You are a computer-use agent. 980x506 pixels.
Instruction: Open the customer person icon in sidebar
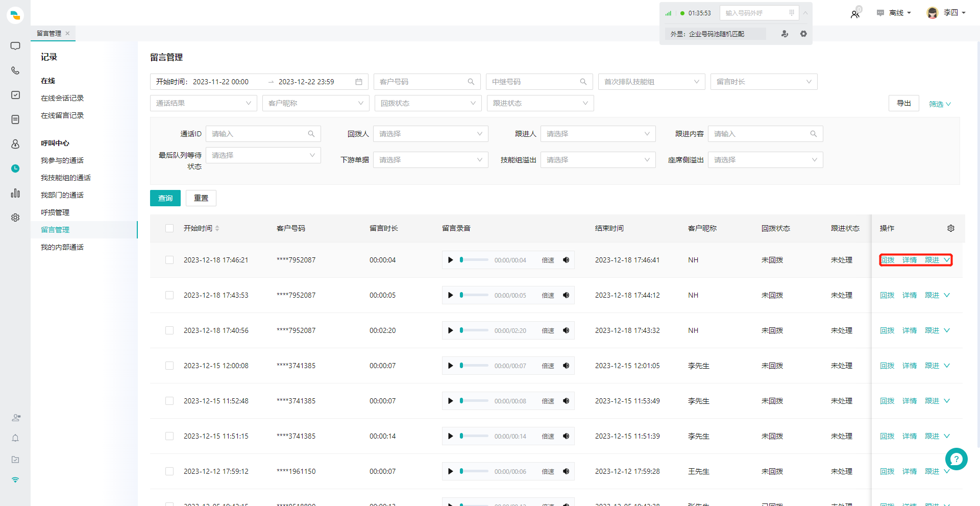[x=15, y=144]
